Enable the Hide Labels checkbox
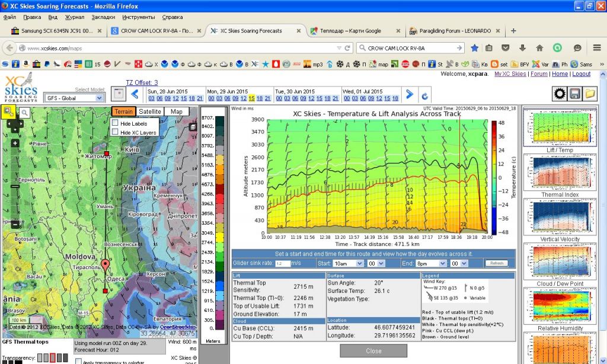Screen dimensions: 607x364 pos(115,123)
